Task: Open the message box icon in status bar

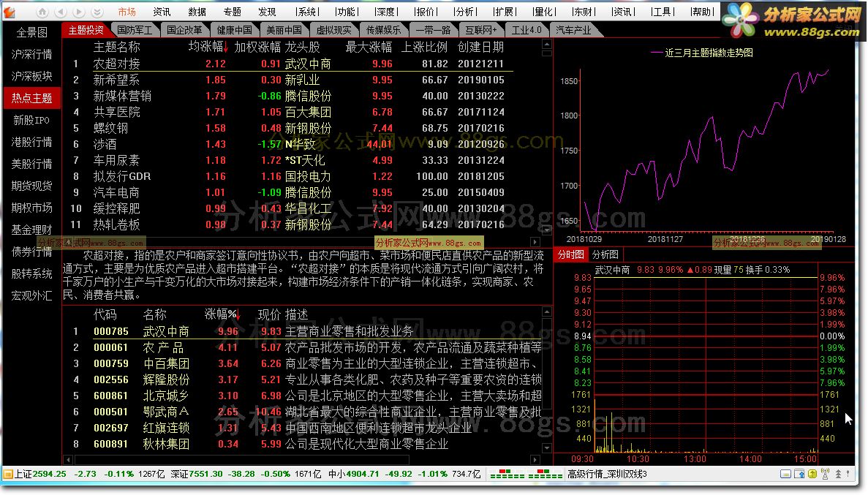Action: coord(785,474)
